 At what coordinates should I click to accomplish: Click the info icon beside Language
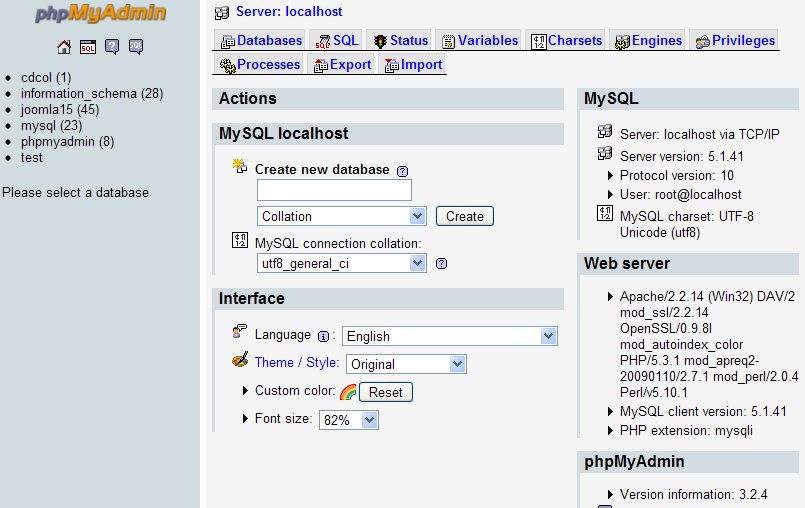tap(323, 336)
